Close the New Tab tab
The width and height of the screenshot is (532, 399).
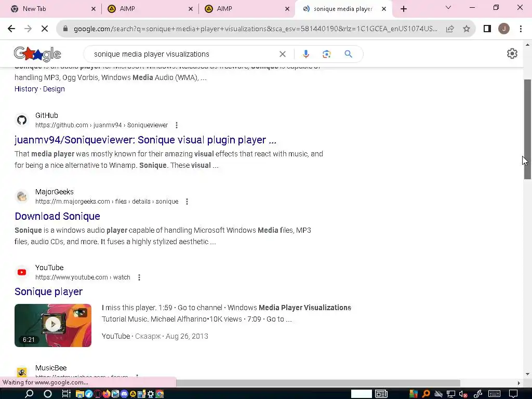(x=94, y=9)
